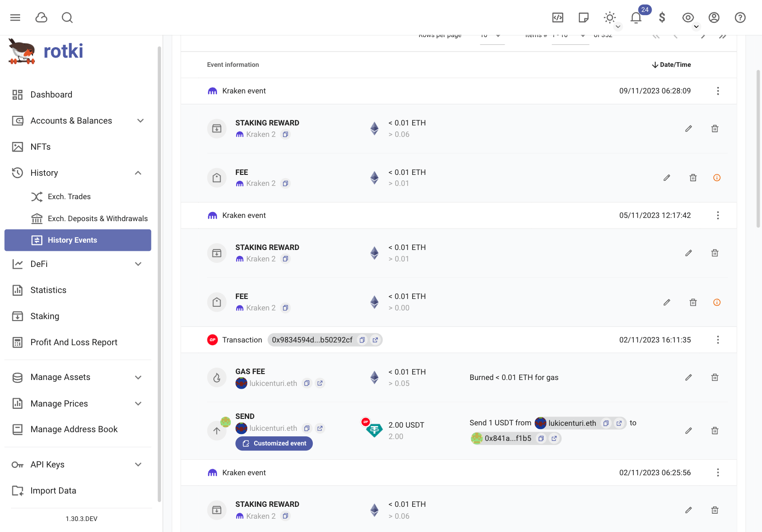Open Staking page
Image resolution: width=762 pixels, height=532 pixels.
(x=78, y=316)
